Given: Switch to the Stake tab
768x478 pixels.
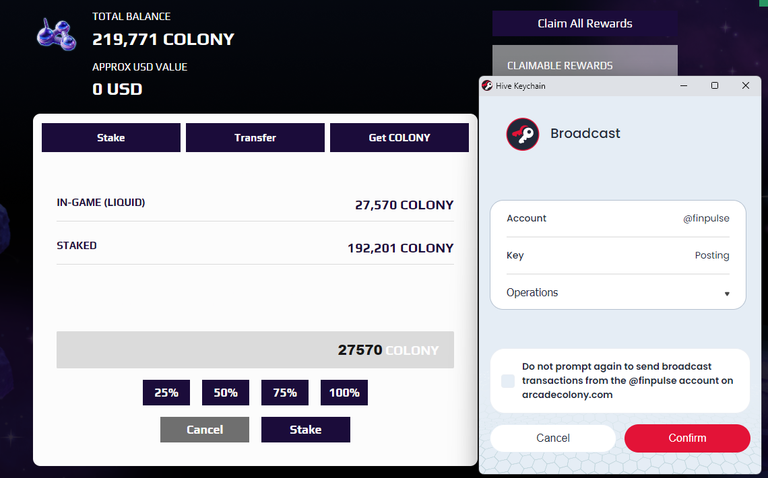Looking at the screenshot, I should pos(111,138).
